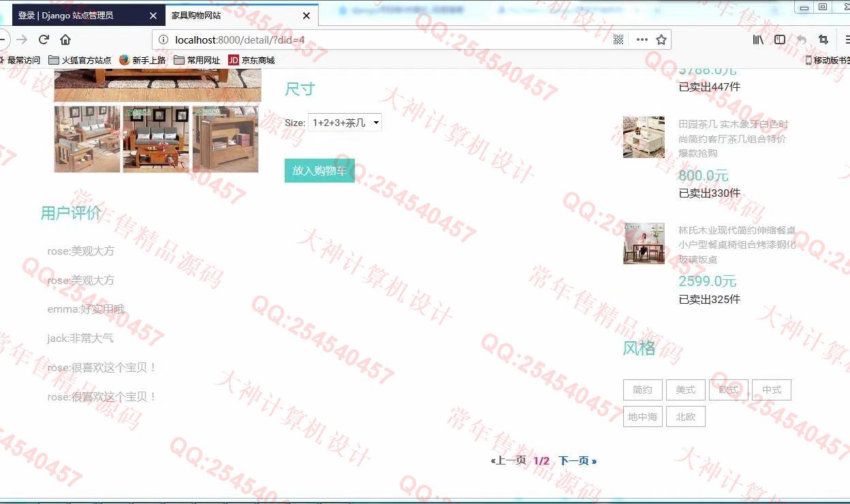Close the Django 站点管理员 tab
The width and height of the screenshot is (850, 504).
(153, 16)
